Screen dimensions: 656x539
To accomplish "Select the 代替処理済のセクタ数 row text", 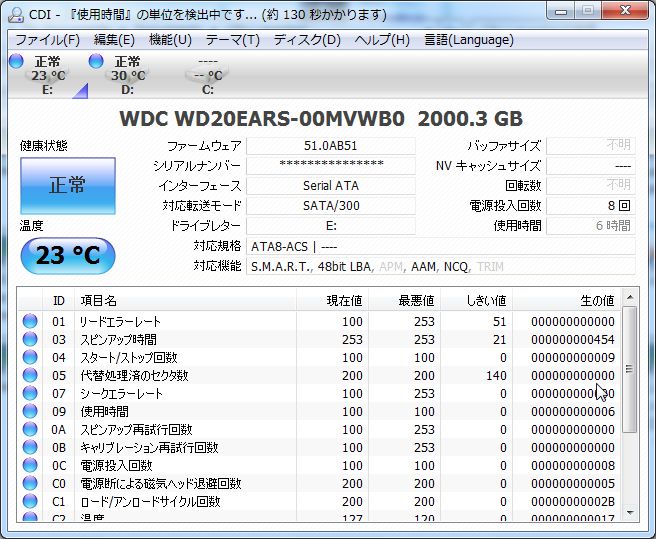I will click(134, 375).
